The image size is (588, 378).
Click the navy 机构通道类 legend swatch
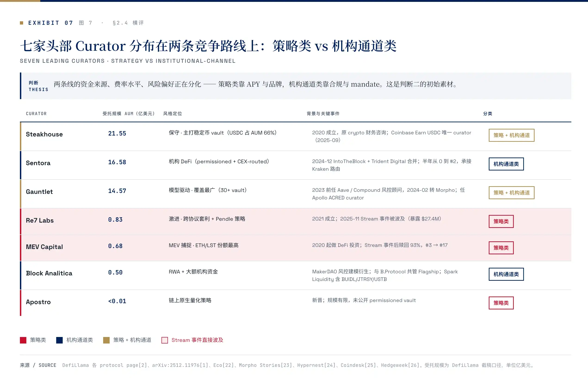click(59, 340)
